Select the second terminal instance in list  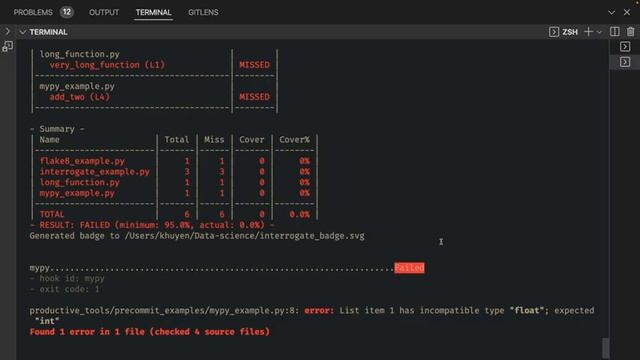coord(625,62)
